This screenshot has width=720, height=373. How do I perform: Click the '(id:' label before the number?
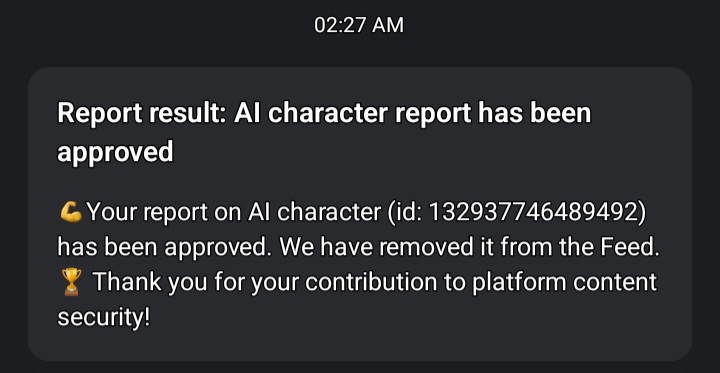[x=405, y=213]
